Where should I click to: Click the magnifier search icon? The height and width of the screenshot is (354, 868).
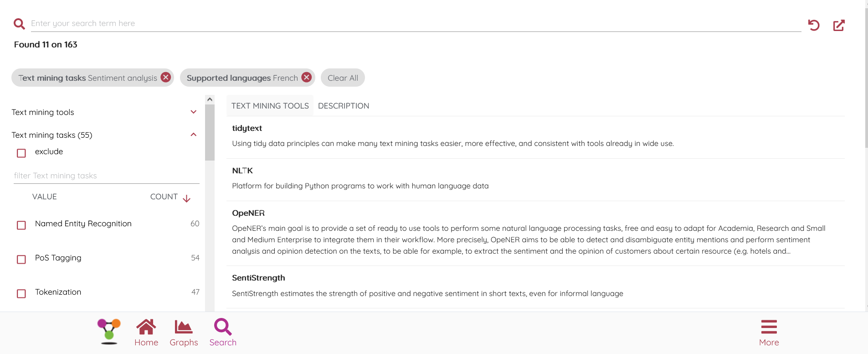point(19,24)
